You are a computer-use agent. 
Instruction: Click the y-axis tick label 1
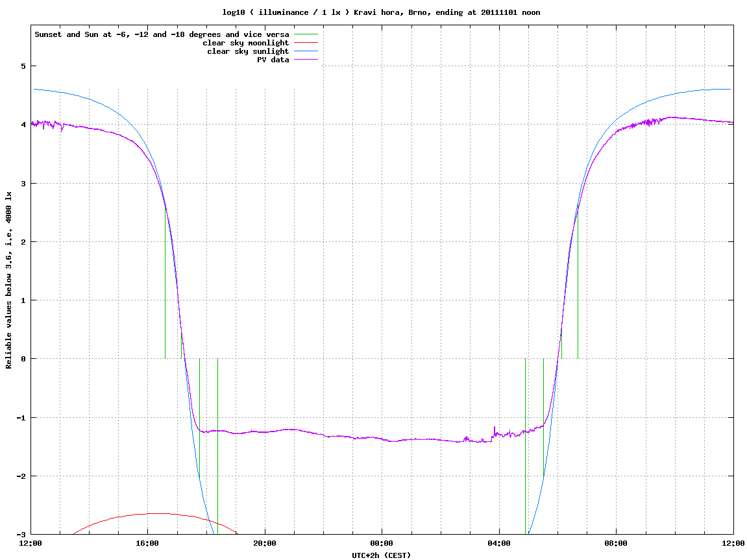23,300
